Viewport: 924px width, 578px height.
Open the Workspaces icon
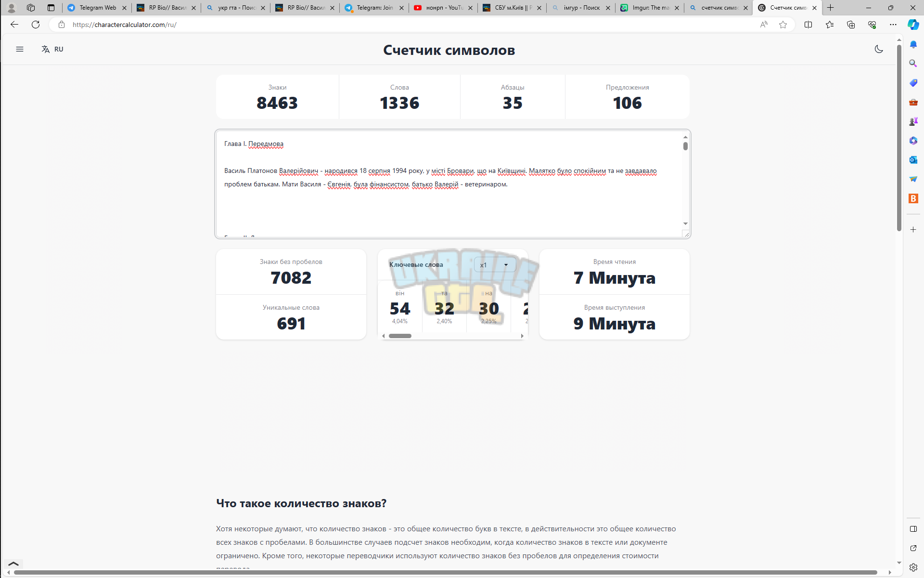click(x=31, y=8)
